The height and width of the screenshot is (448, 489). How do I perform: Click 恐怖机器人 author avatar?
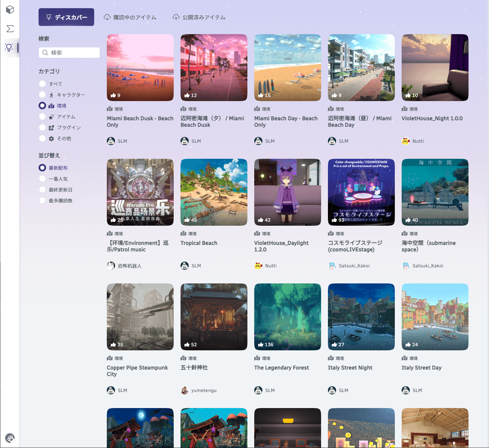tap(111, 266)
